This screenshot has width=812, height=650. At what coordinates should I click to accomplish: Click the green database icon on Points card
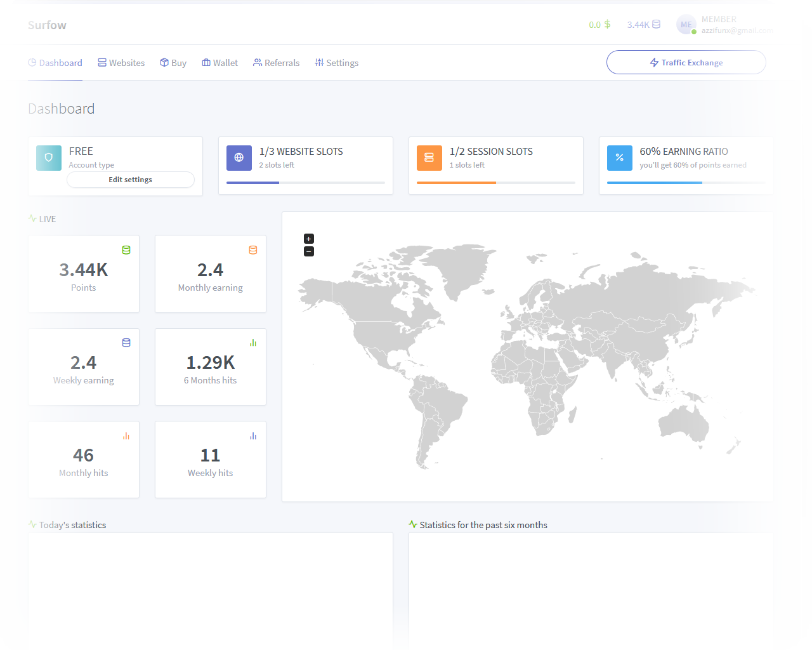(126, 250)
